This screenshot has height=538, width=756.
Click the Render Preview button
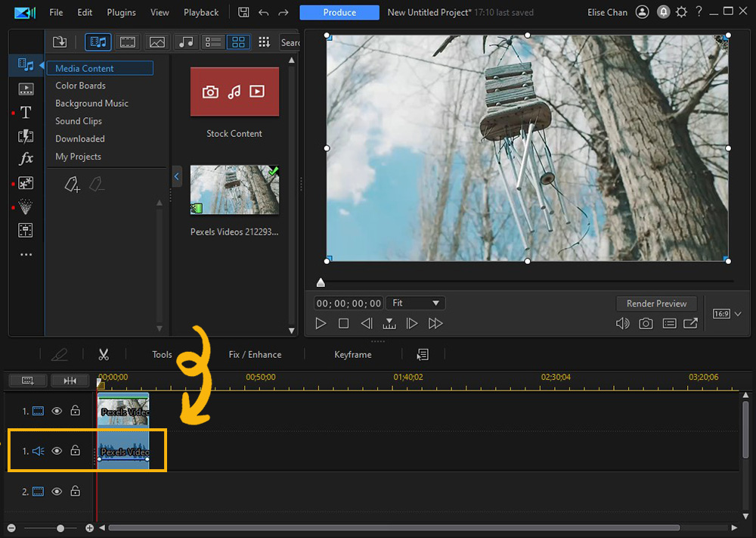[656, 303]
